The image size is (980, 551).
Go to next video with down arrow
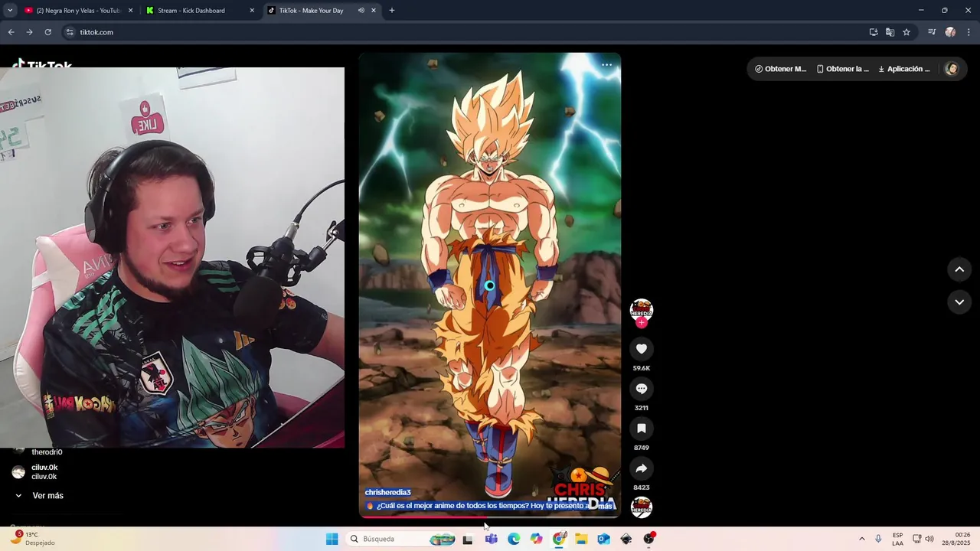(x=959, y=302)
